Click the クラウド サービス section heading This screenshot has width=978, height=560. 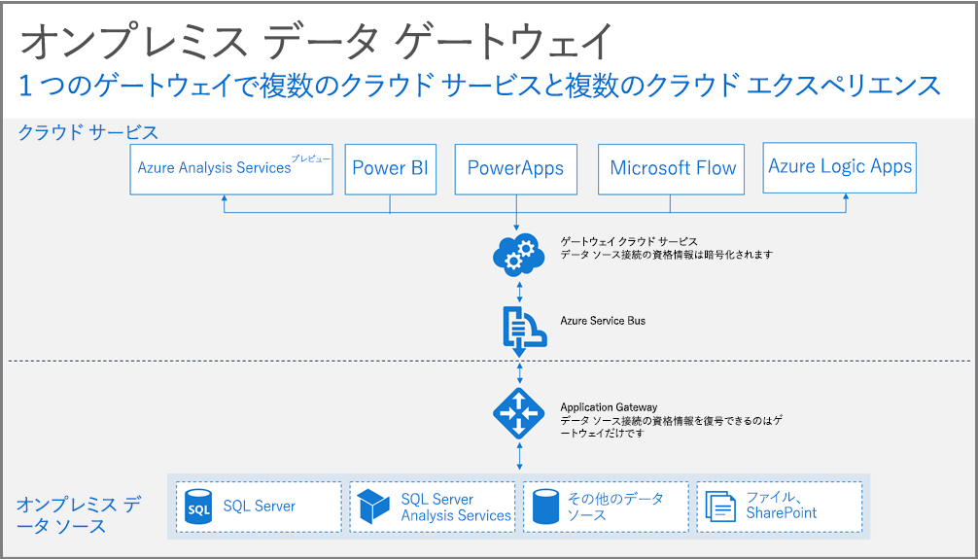87,132
